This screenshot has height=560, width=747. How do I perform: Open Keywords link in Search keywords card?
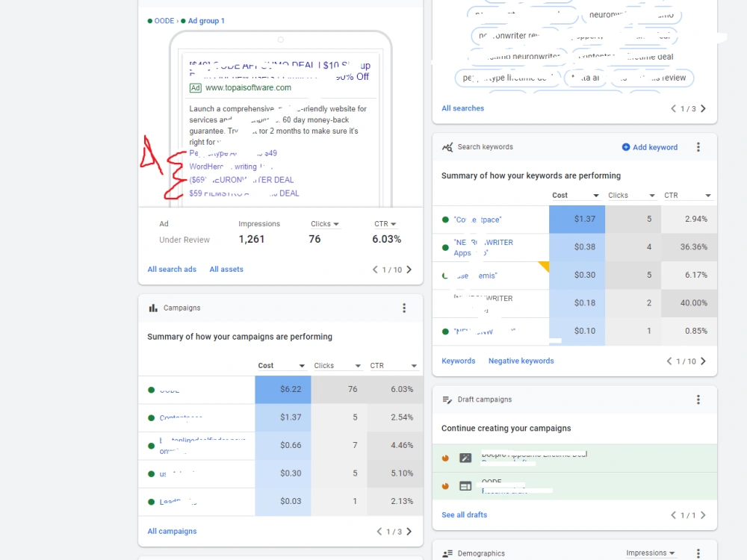click(459, 361)
